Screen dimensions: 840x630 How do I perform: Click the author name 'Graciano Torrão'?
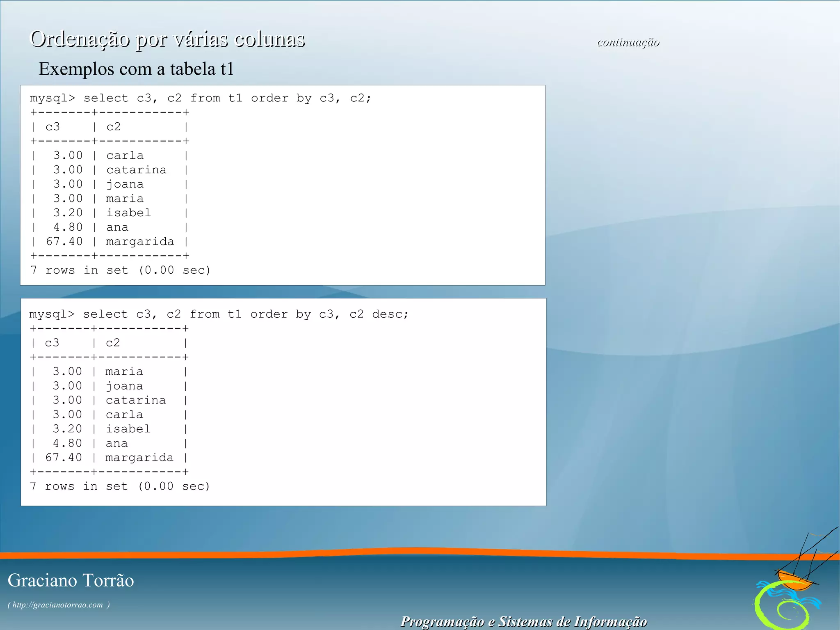(71, 580)
